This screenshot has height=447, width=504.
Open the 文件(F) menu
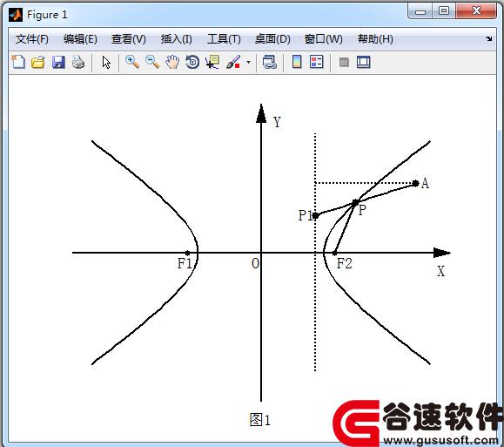pos(32,39)
